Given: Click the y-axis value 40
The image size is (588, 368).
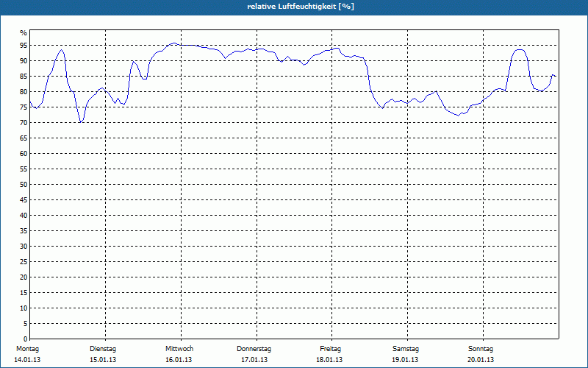Looking at the screenshot, I should pos(24,216).
